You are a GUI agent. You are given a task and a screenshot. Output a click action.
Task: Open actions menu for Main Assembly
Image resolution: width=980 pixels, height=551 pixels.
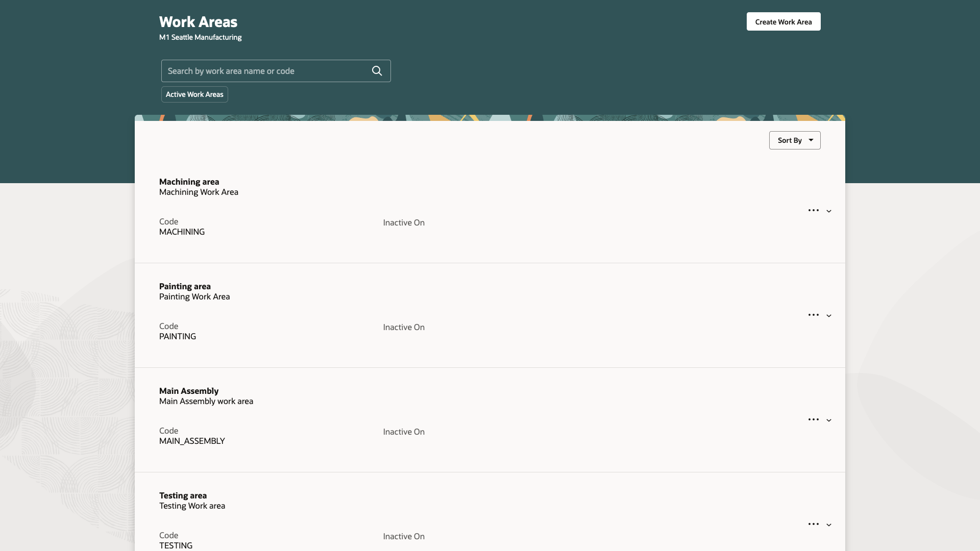[x=813, y=419]
